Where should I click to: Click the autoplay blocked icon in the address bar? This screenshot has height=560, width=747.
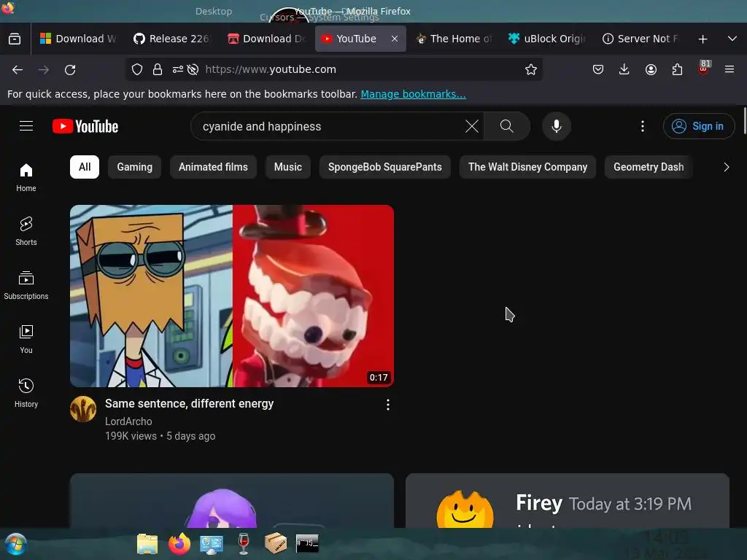coord(193,69)
